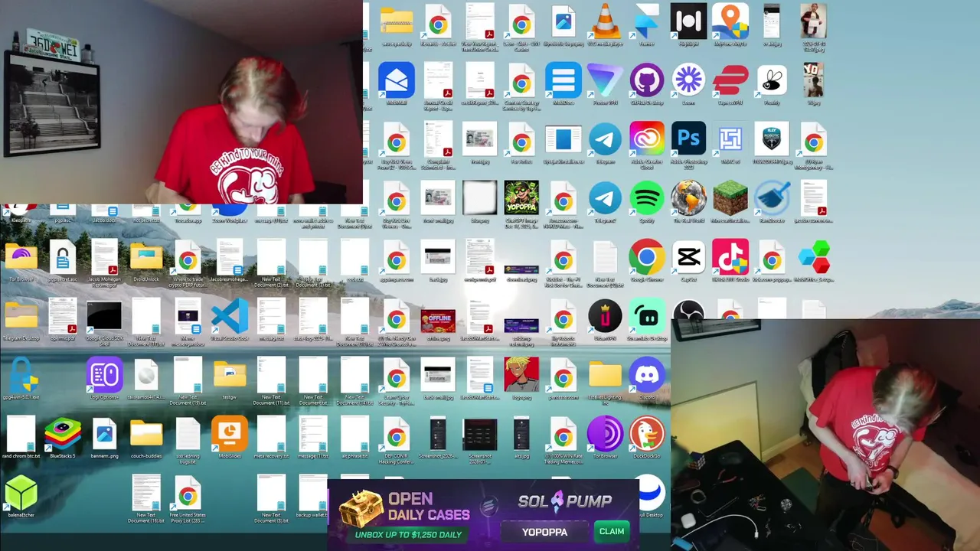The image size is (980, 551).
Task: Click the YOPOPPA code field on banner
Action: click(x=544, y=532)
